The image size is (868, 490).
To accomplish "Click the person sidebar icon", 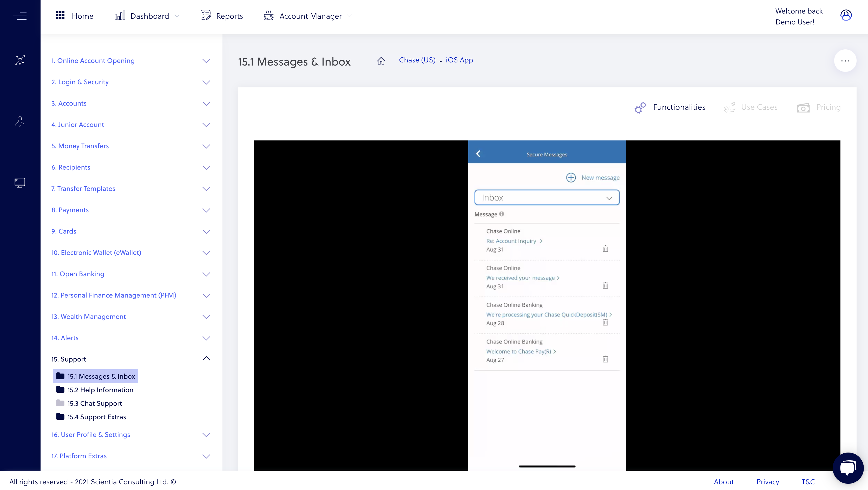I will pyautogui.click(x=20, y=121).
